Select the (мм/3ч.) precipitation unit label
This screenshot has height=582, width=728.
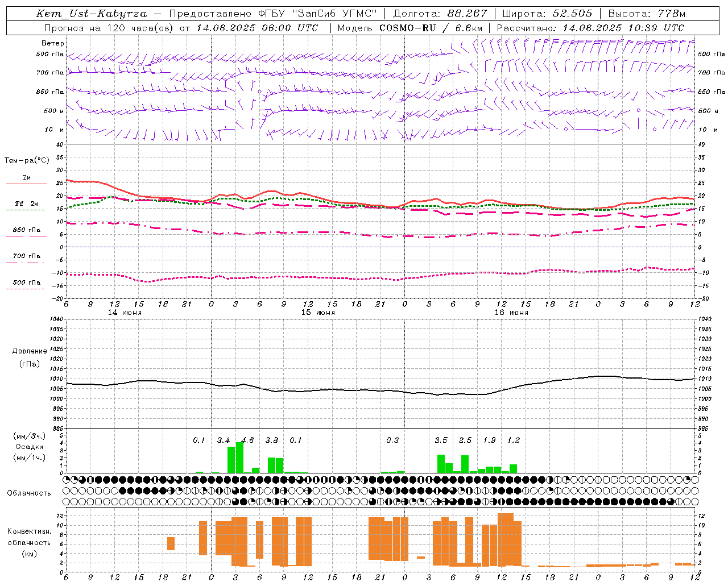[x=30, y=436]
